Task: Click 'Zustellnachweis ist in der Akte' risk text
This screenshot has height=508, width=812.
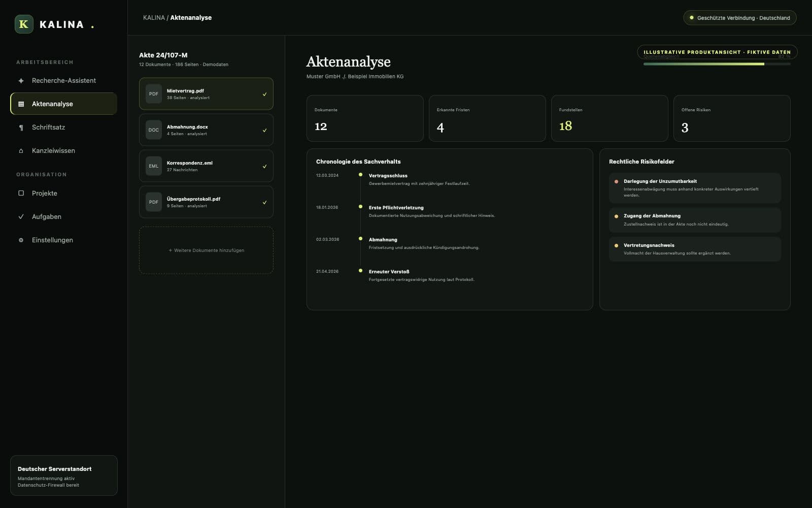Action: [676, 224]
